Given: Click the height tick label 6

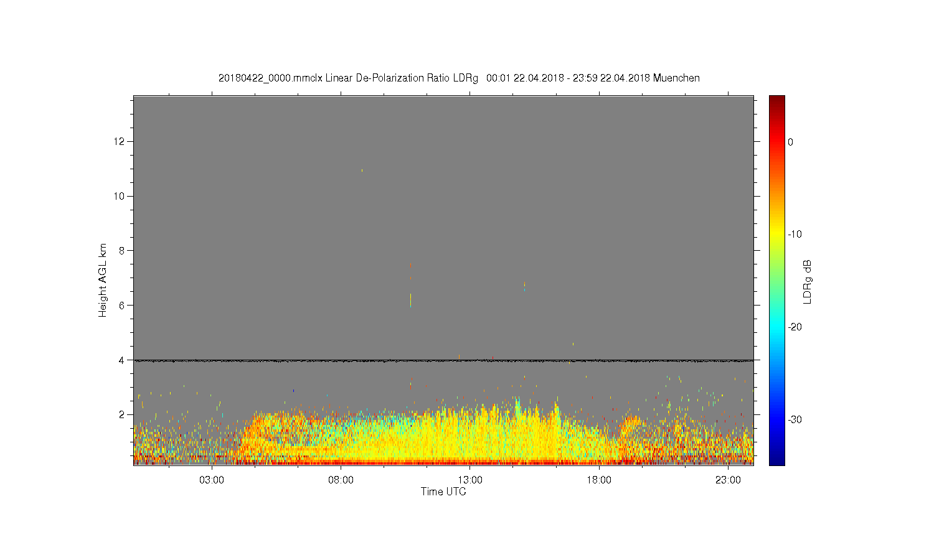Looking at the screenshot, I should pos(122,305).
